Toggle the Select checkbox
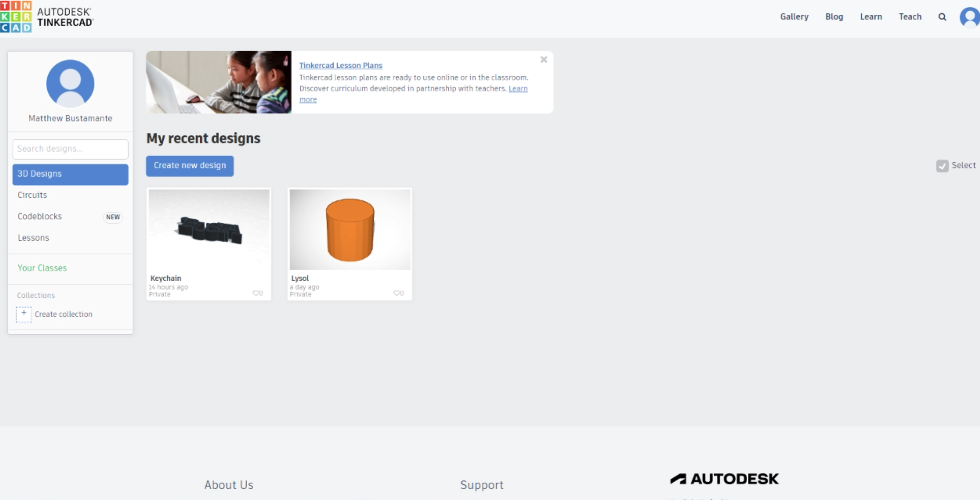Viewport: 980px width, 500px height. pyautogui.click(x=942, y=166)
